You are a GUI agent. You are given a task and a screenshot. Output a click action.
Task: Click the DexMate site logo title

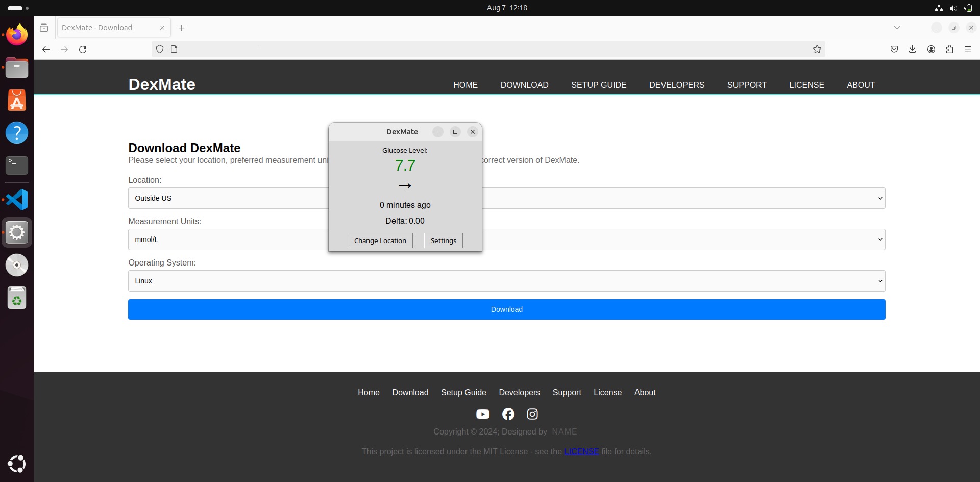click(162, 84)
